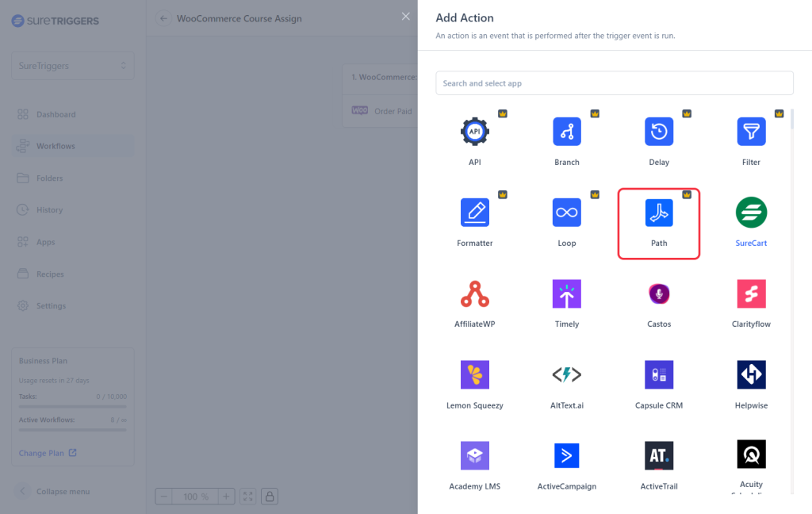Toggle the canvas lock icon

270,497
